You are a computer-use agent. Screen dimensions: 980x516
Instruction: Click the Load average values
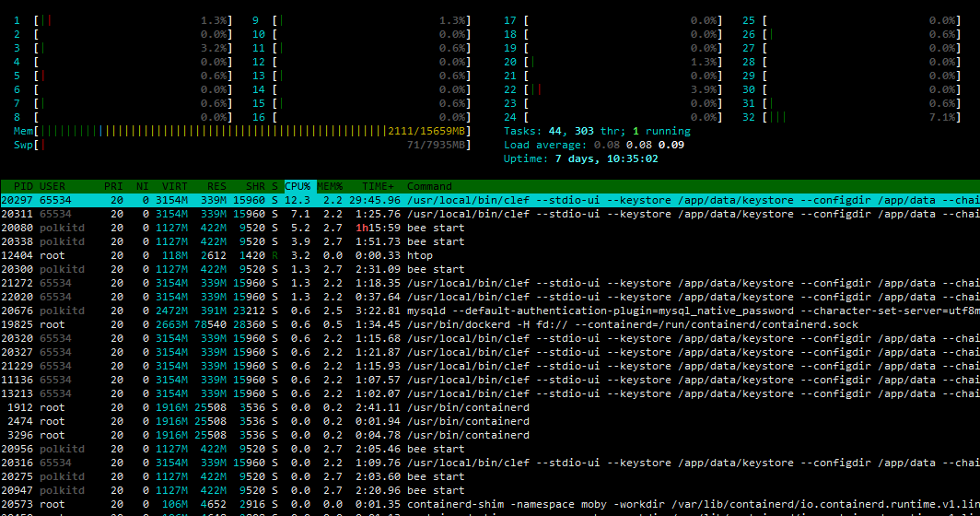(x=639, y=145)
